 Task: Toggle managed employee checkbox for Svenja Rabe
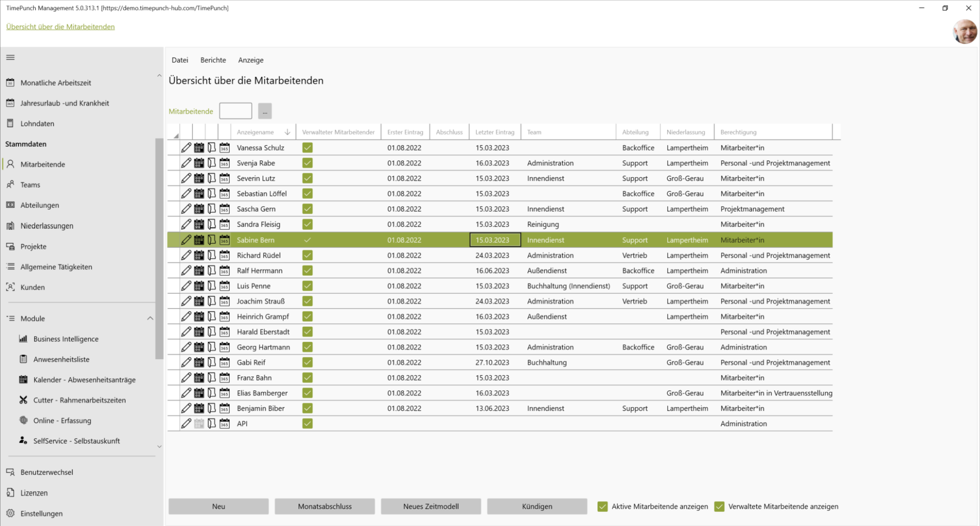point(308,163)
